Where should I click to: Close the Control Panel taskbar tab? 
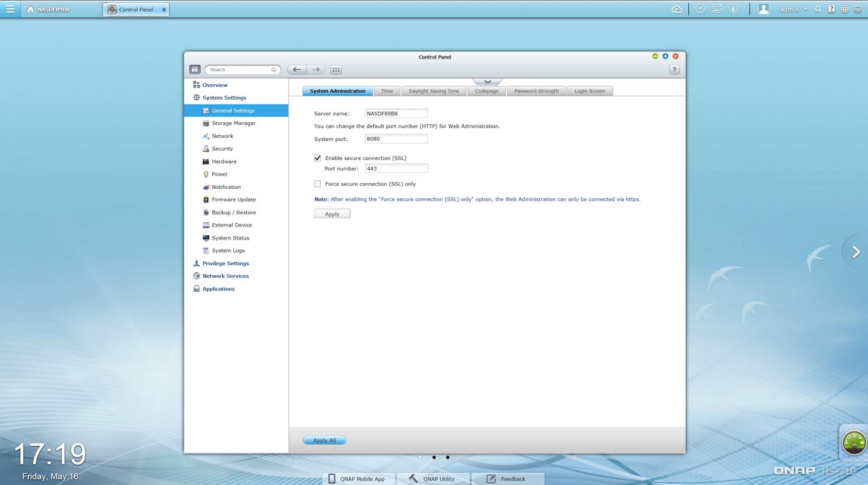pos(163,9)
